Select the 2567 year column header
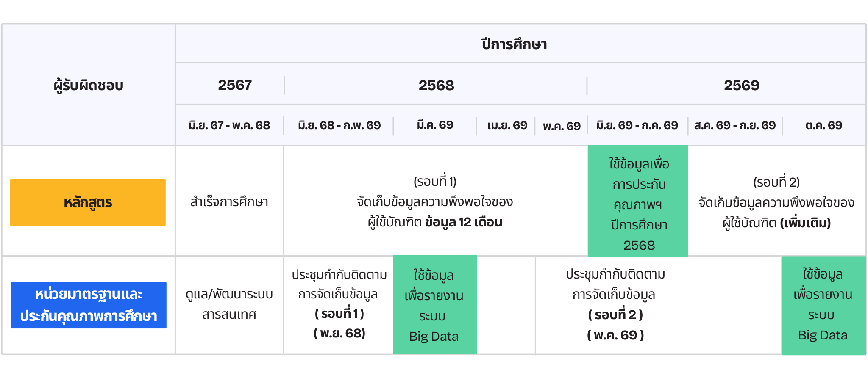868x378 pixels. (x=234, y=85)
